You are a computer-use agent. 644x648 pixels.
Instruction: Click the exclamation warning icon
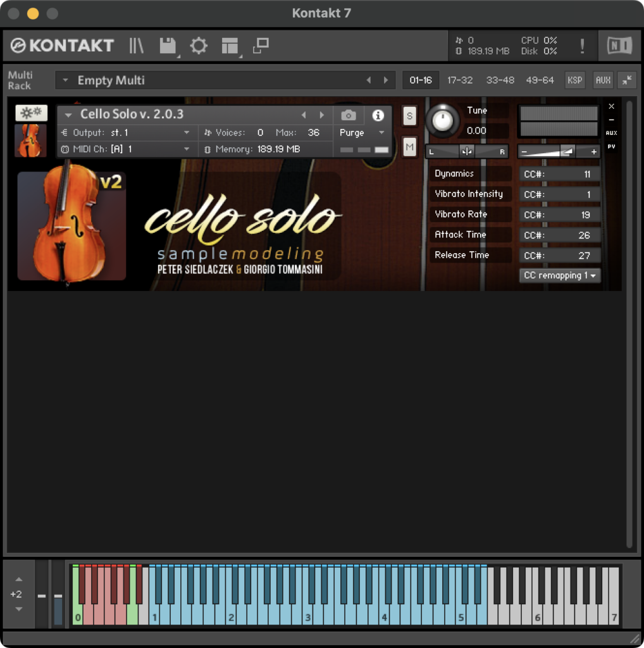point(582,46)
